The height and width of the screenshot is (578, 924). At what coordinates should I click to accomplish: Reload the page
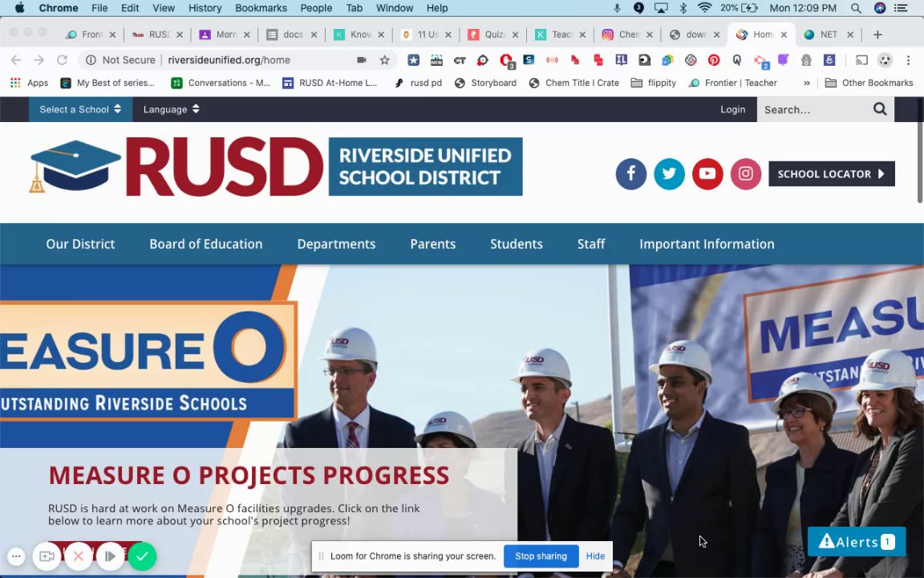(x=62, y=59)
